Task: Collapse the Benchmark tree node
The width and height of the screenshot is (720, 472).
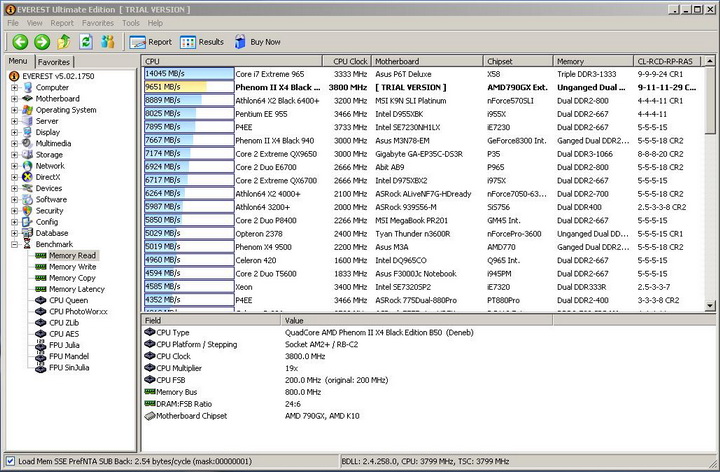Action: click(x=14, y=244)
